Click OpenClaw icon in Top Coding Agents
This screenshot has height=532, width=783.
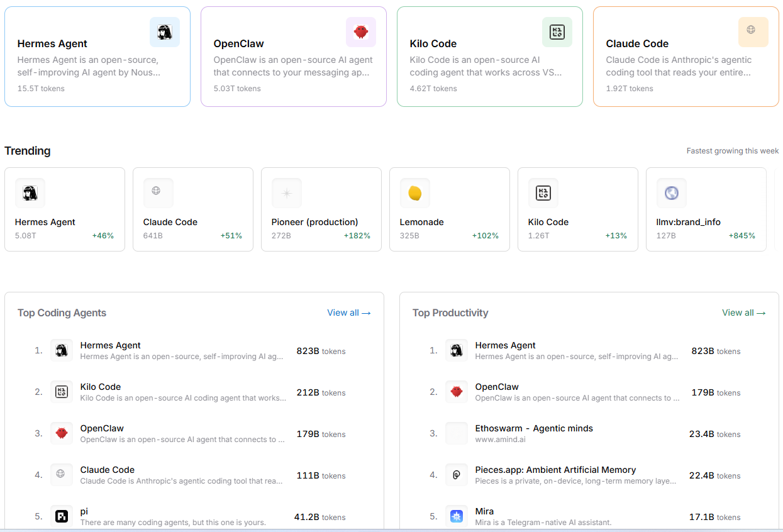pyautogui.click(x=62, y=433)
